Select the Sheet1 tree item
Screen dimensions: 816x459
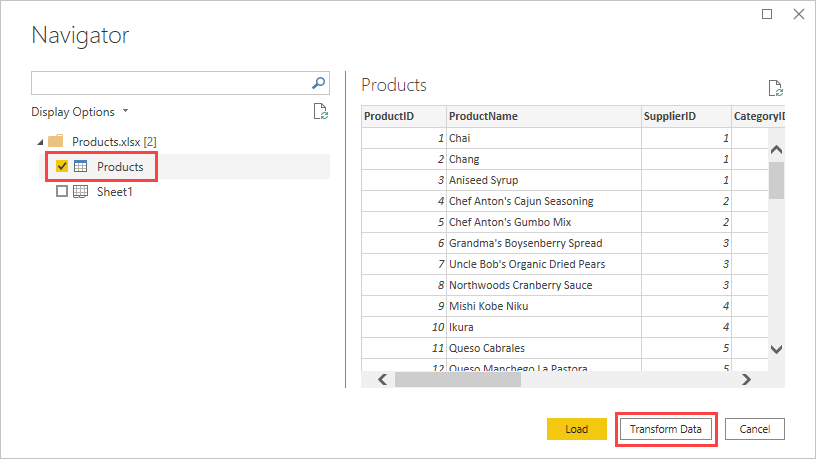(114, 191)
